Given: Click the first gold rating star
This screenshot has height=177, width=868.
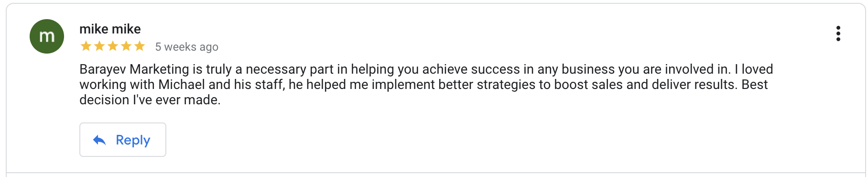Looking at the screenshot, I should coord(86,46).
